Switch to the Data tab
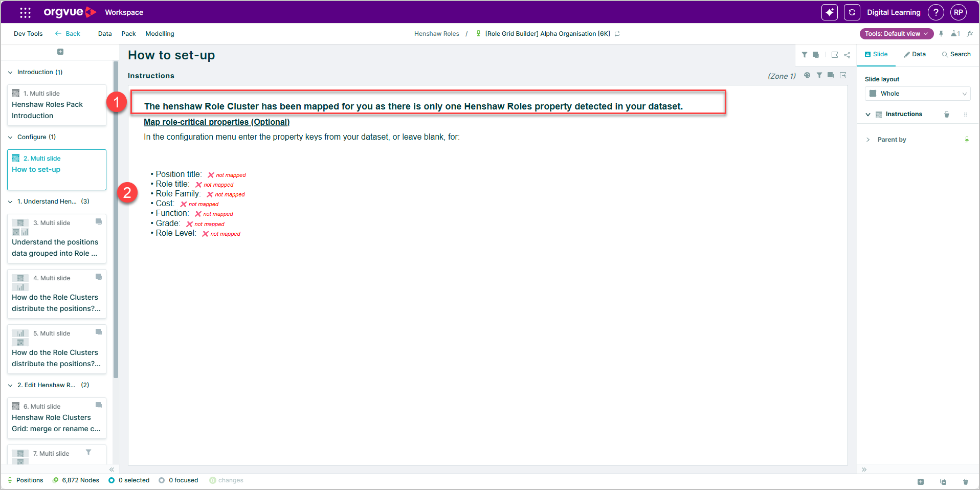 pos(915,54)
